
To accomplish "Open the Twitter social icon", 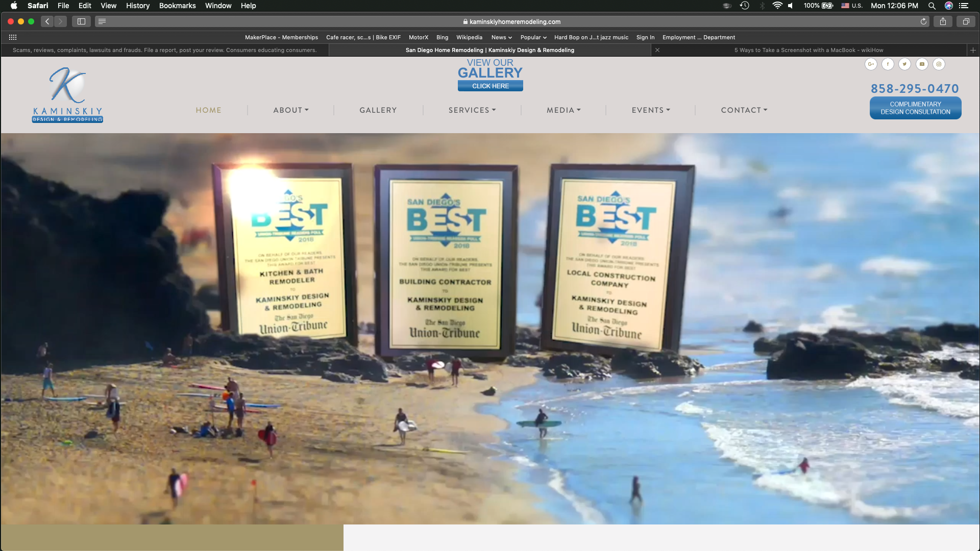I will tap(904, 64).
